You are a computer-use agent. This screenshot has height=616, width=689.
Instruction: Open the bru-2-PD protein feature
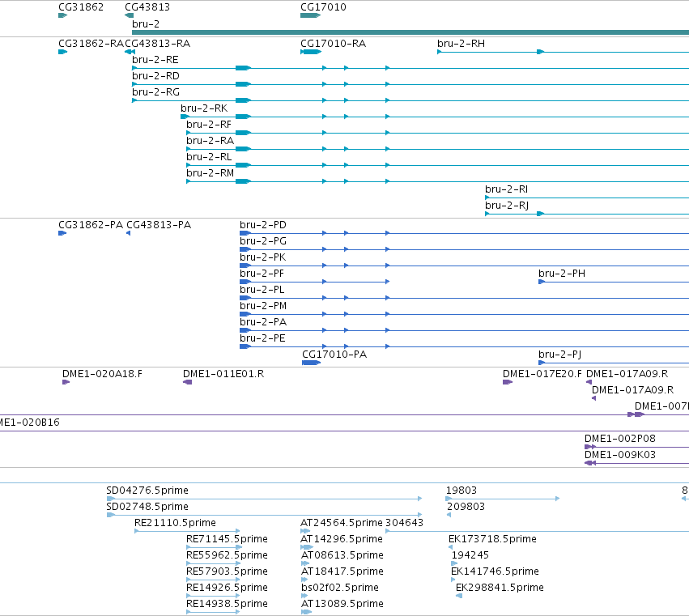pyautogui.click(x=263, y=225)
